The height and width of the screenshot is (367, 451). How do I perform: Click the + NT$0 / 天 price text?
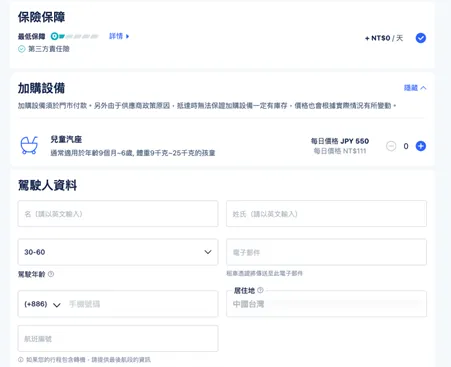coord(384,38)
